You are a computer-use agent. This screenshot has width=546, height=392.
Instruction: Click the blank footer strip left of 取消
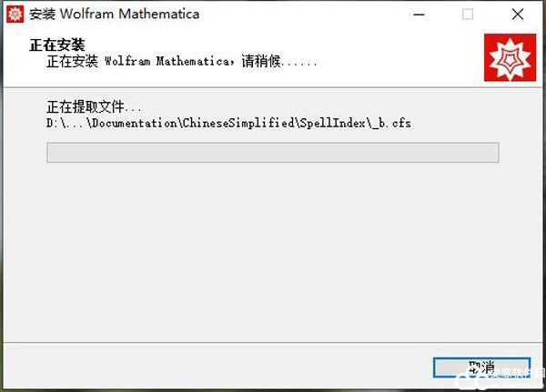(x=216, y=367)
